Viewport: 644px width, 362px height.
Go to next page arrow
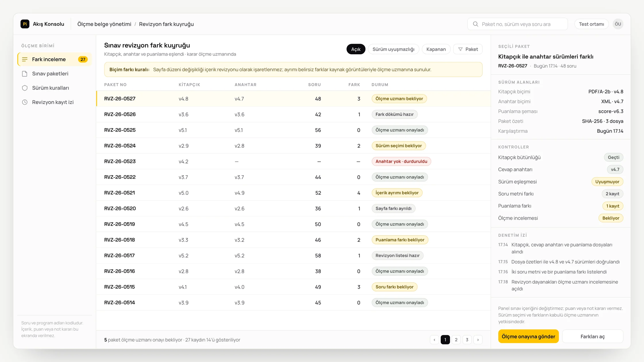tap(478, 340)
